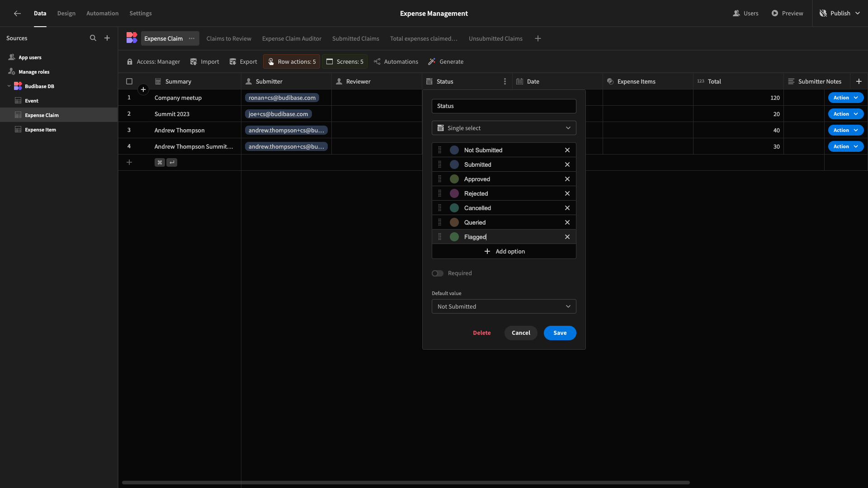Open the Action dropdown for the total 30 row

click(x=845, y=146)
